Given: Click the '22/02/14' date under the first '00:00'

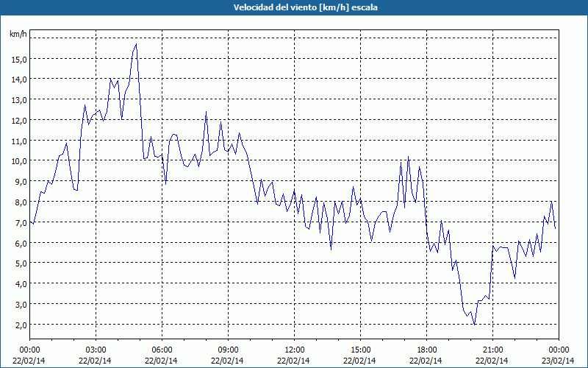Looking at the screenshot, I should click(x=29, y=361).
